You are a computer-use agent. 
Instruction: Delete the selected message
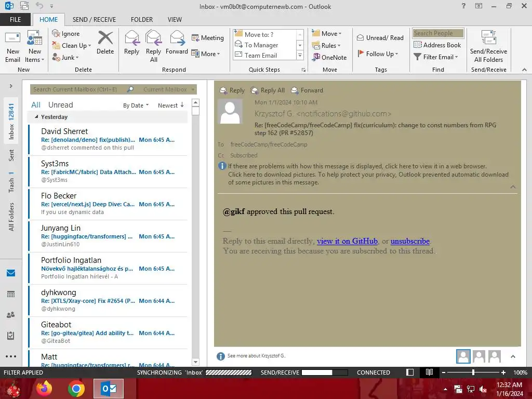(105, 43)
